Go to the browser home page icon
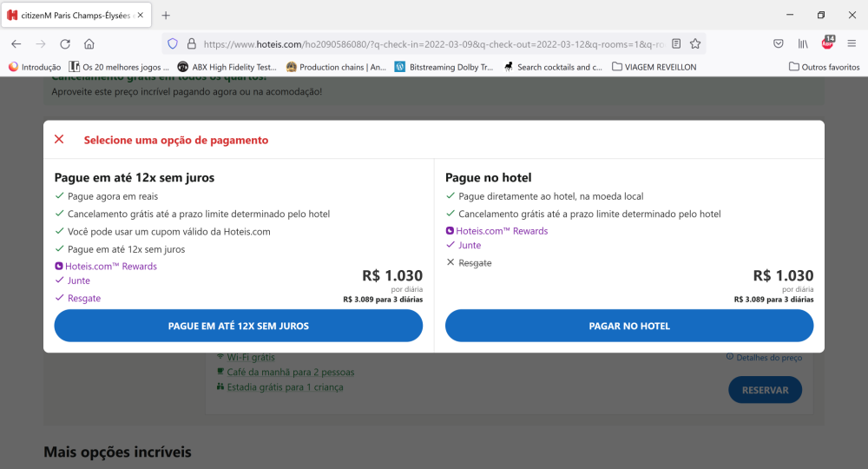The width and height of the screenshot is (868, 469). point(89,43)
